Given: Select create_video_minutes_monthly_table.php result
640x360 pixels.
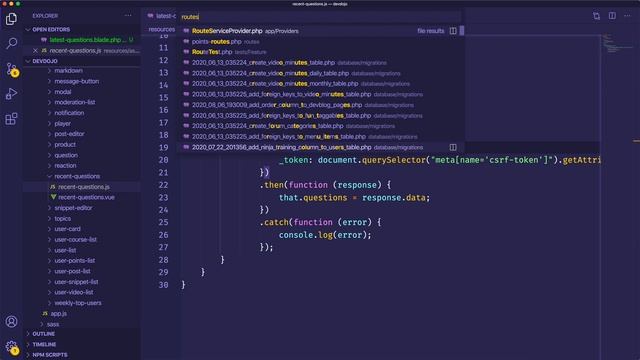Looking at the screenshot, I should 320,84.
